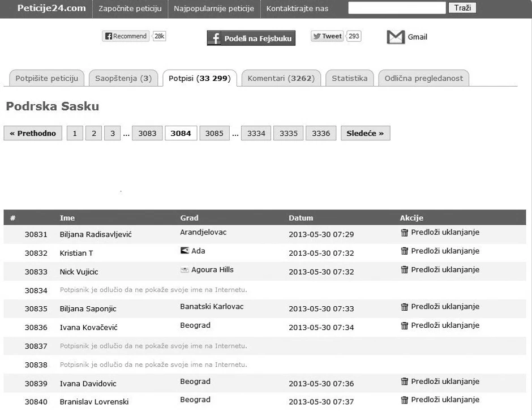This screenshot has height=416, width=532.
Task: Click Predloži uklanjanje for Ivana Davidovic
Action: (445, 381)
